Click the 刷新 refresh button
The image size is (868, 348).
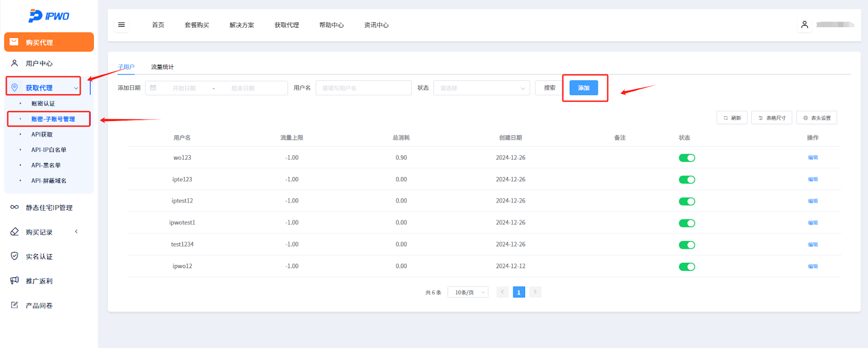click(x=732, y=118)
